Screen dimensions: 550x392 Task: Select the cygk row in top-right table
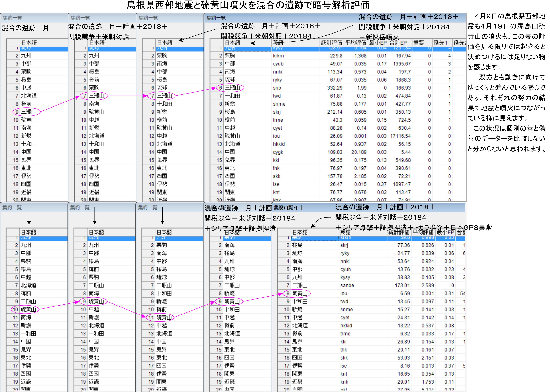coord(278,152)
